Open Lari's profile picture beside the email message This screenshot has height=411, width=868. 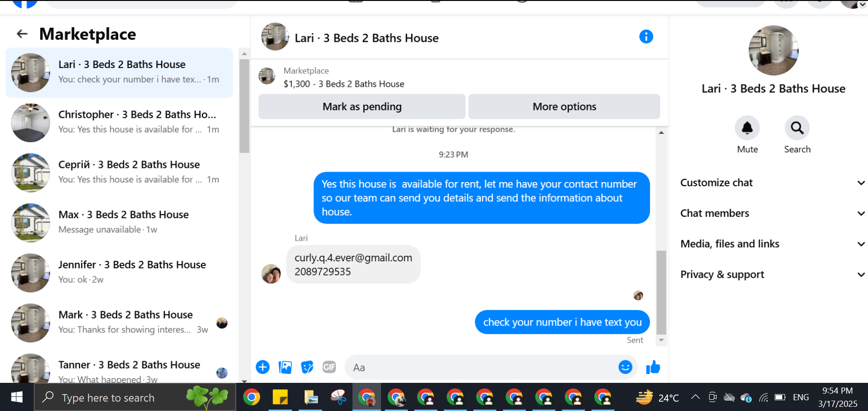pos(271,274)
